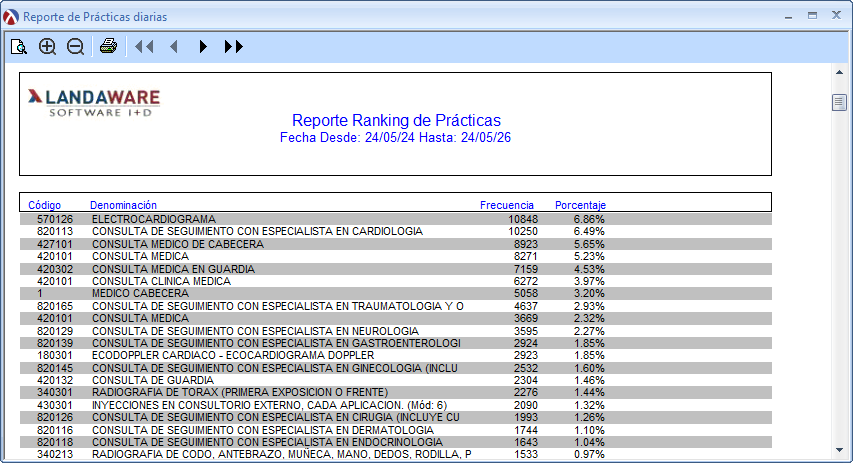
Task: Click the Código column header
Action: pos(45,205)
